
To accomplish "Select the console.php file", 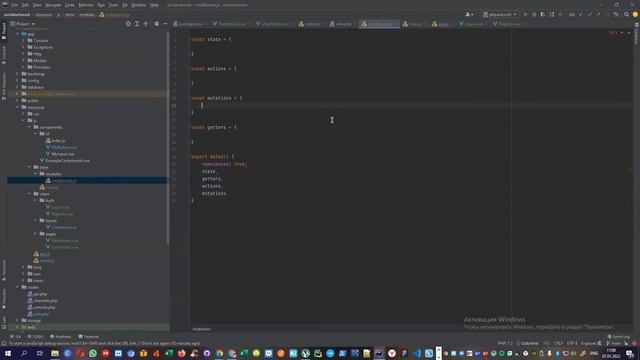I will [44, 307].
